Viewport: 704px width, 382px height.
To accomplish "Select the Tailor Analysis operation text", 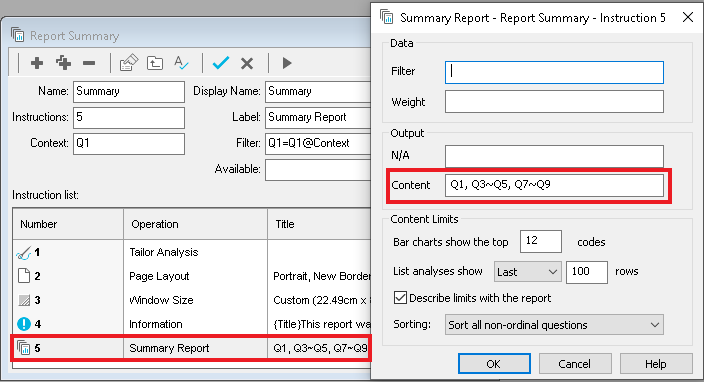I will tap(164, 252).
